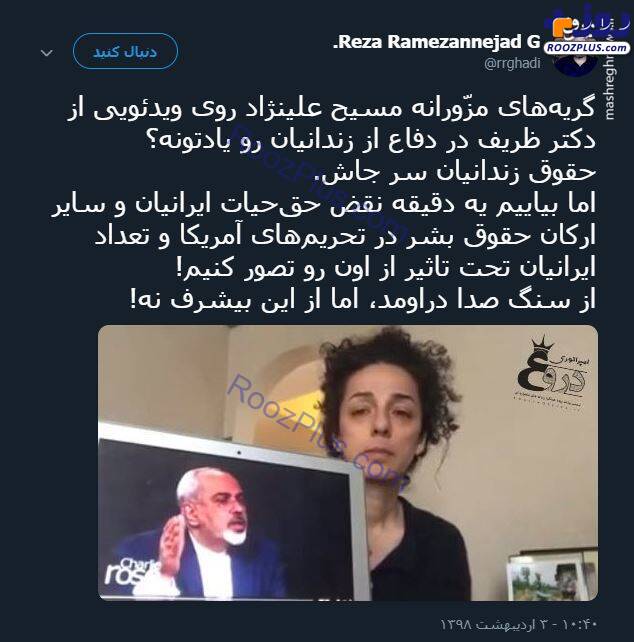Viewport: 634px width, 642px height.
Task: Click the vertical mashreghnews watermark text
Action: pyautogui.click(x=611, y=86)
